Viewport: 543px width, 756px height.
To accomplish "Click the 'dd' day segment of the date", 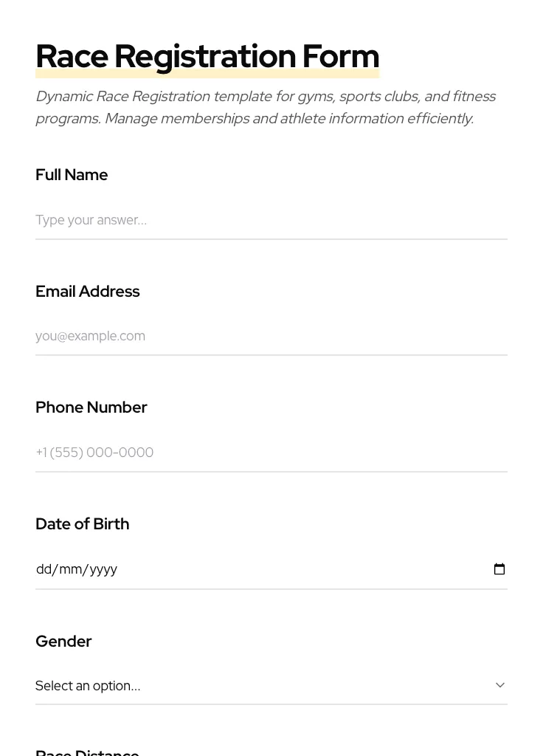I will (44, 569).
